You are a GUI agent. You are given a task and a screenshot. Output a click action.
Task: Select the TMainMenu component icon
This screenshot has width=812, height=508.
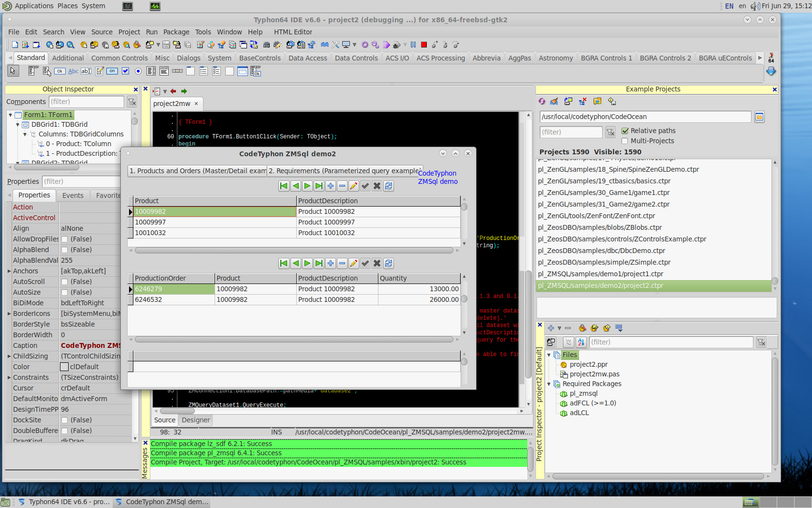click(x=33, y=71)
